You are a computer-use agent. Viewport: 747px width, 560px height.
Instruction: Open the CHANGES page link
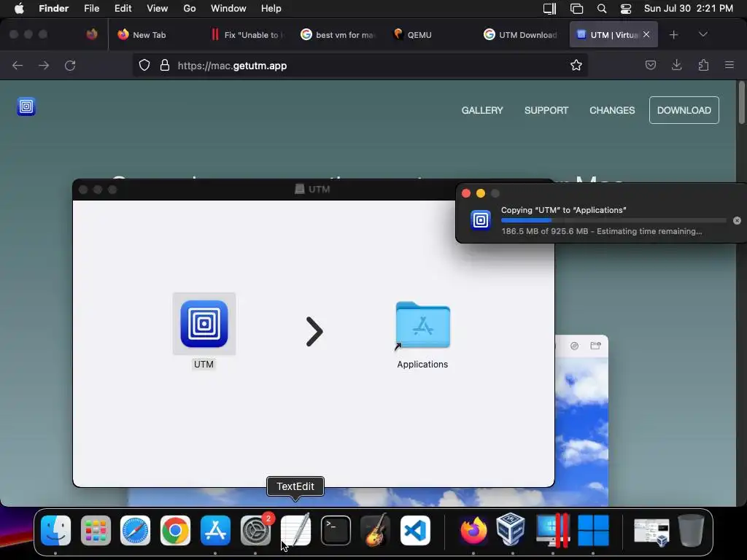pyautogui.click(x=612, y=111)
